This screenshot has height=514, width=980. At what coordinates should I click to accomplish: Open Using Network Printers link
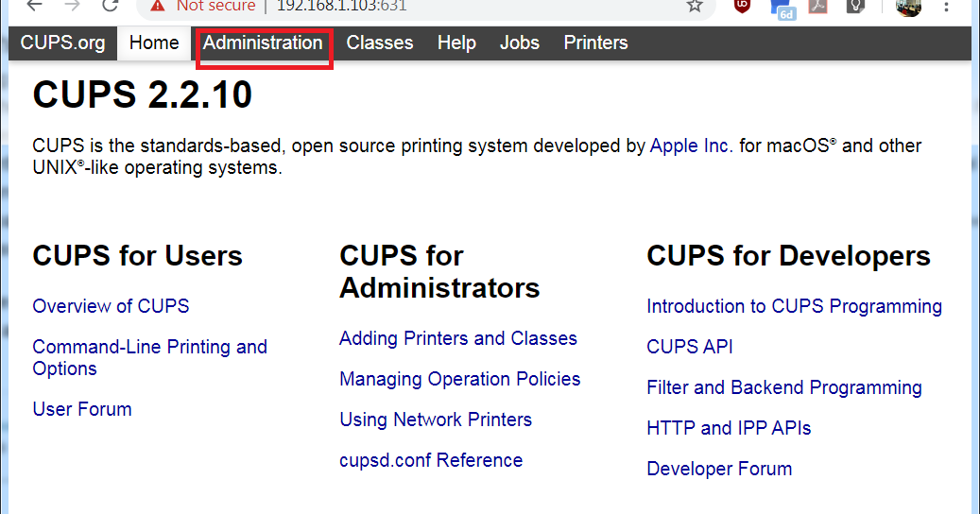pyautogui.click(x=436, y=420)
